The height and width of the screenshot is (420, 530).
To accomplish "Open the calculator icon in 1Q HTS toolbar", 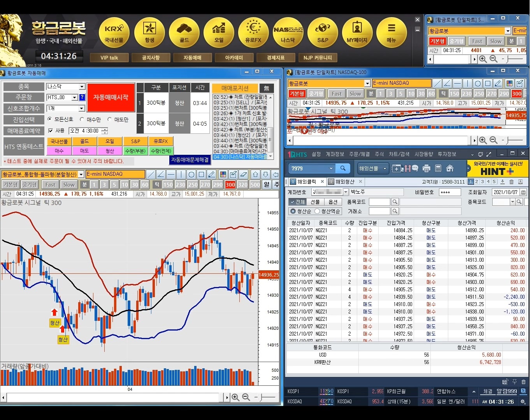I will pos(438,168).
